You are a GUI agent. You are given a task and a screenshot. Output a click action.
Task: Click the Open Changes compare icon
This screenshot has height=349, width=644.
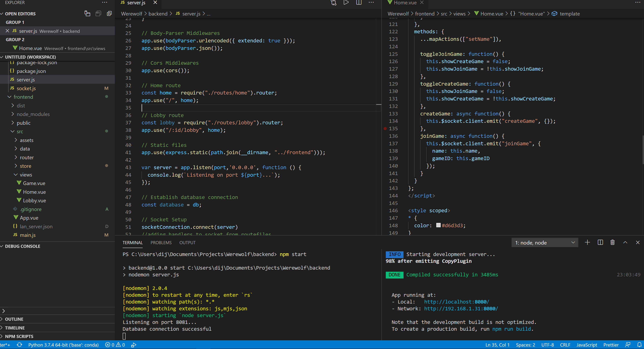pos(334,2)
